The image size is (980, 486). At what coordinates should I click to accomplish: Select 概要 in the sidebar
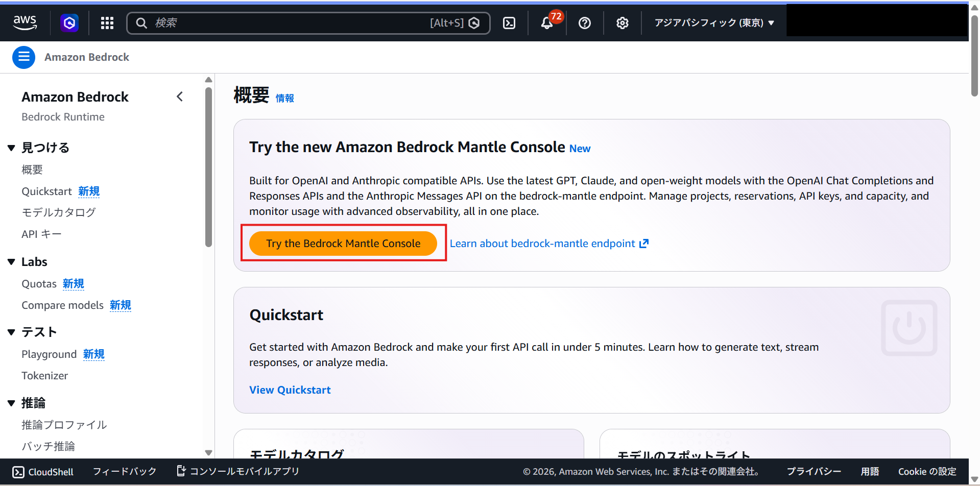point(32,169)
